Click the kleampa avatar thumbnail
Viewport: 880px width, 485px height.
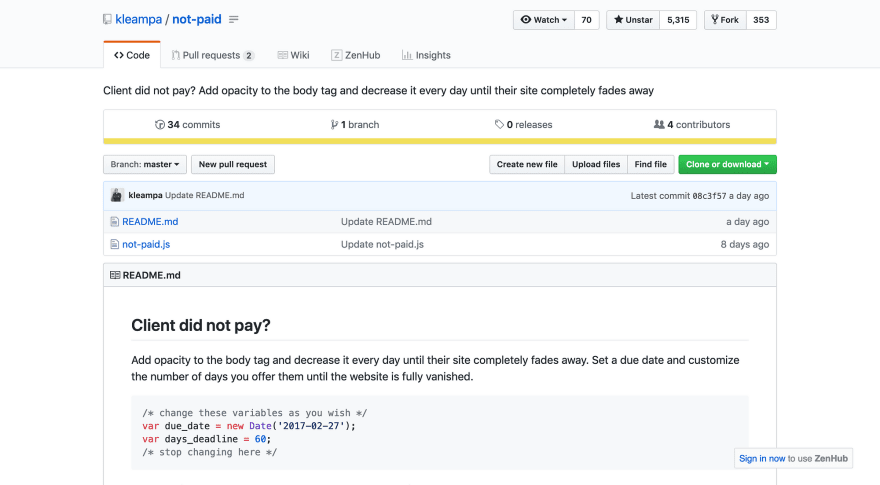(117, 195)
